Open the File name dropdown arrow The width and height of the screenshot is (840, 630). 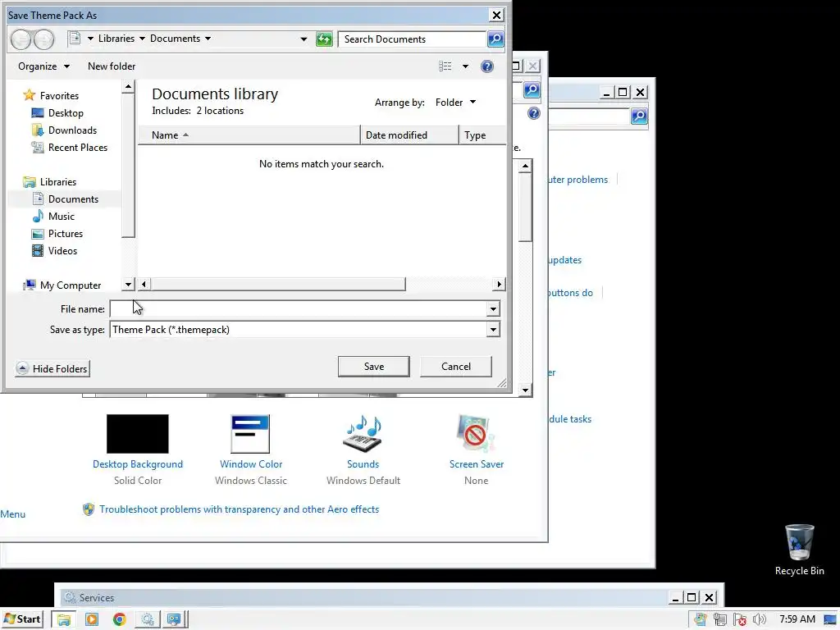[x=493, y=308]
